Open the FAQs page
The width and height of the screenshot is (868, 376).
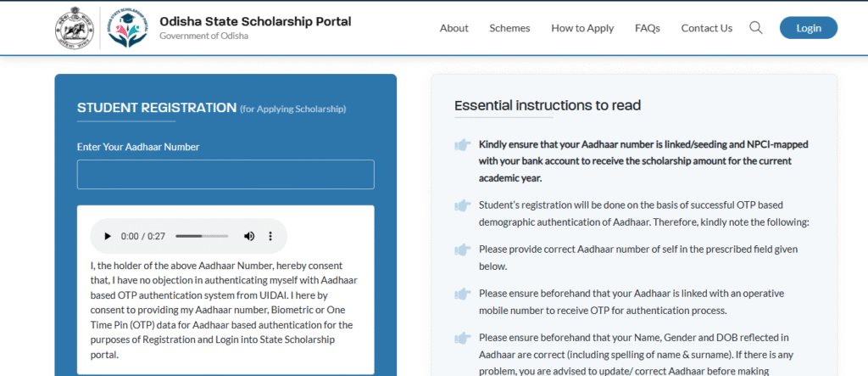tap(648, 28)
